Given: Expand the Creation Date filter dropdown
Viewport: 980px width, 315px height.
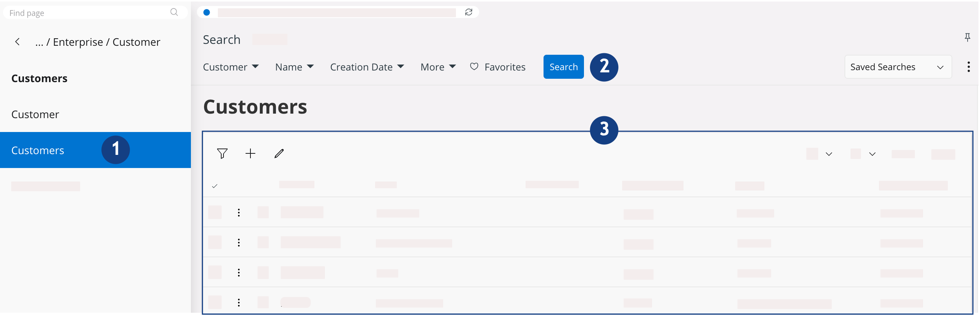Looking at the screenshot, I should click(367, 67).
